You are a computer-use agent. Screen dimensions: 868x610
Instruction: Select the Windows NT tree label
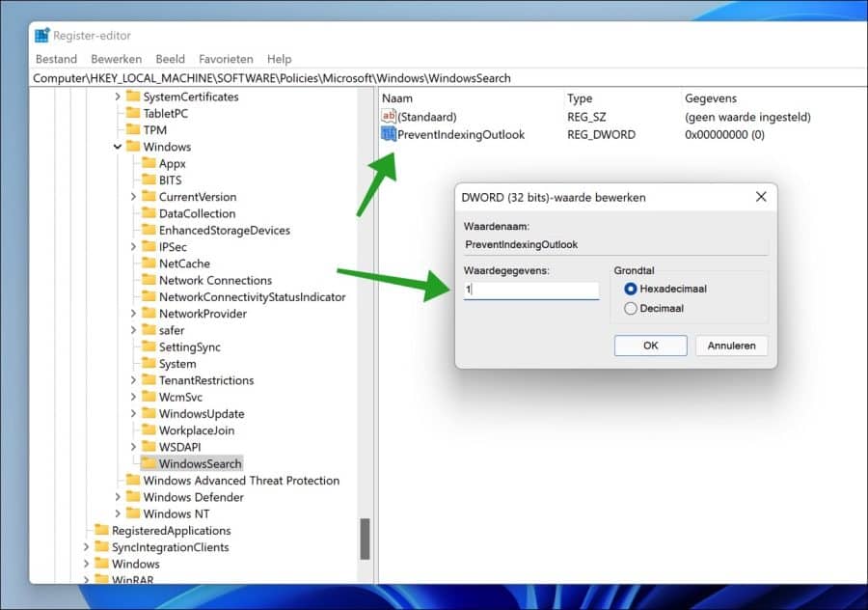point(176,513)
